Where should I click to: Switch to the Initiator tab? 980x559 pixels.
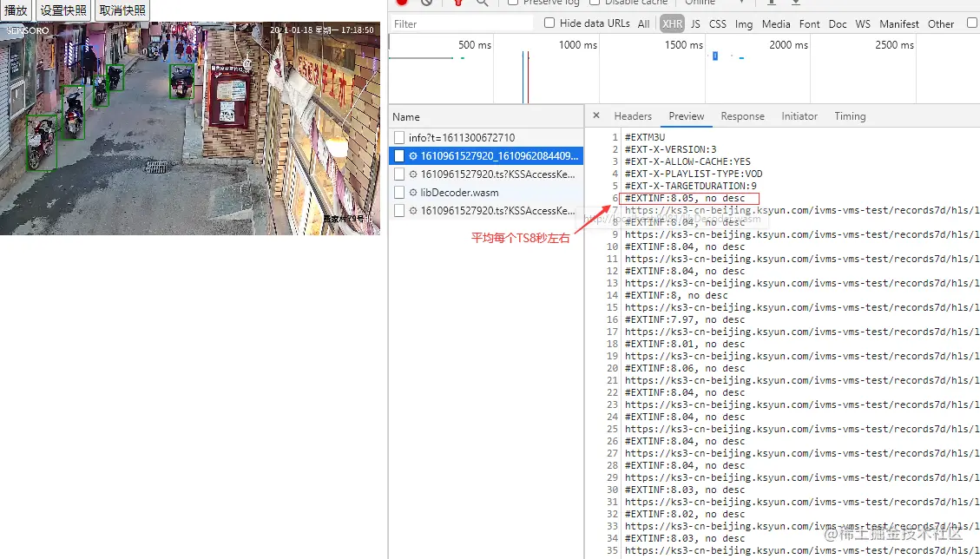(799, 116)
